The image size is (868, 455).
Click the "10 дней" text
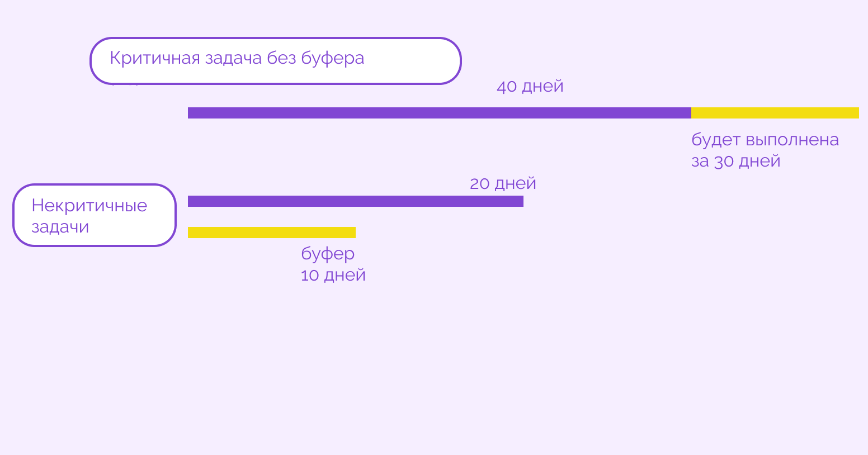point(333,275)
